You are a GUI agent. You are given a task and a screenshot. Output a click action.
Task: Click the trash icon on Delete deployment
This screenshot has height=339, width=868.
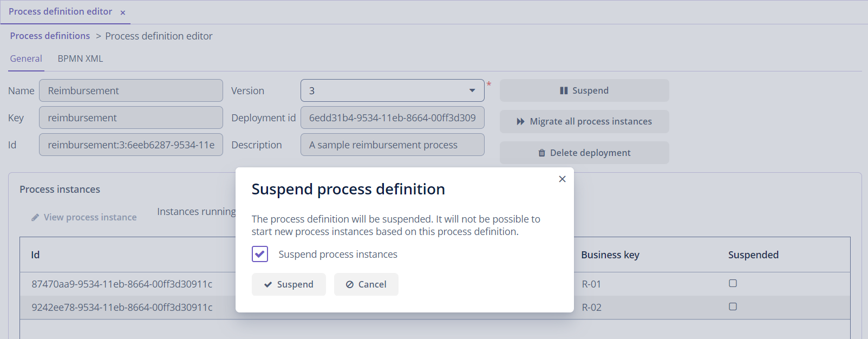pos(541,153)
